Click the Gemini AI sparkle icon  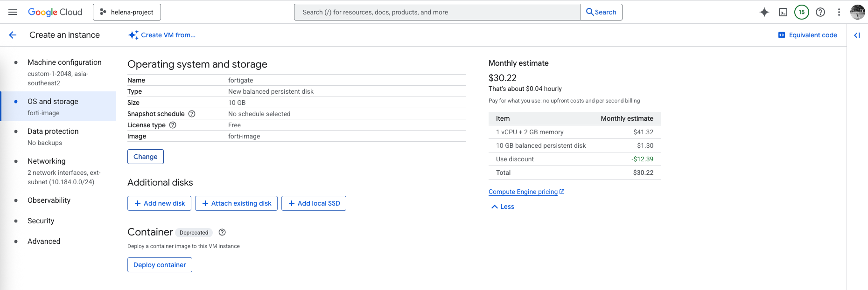[764, 12]
